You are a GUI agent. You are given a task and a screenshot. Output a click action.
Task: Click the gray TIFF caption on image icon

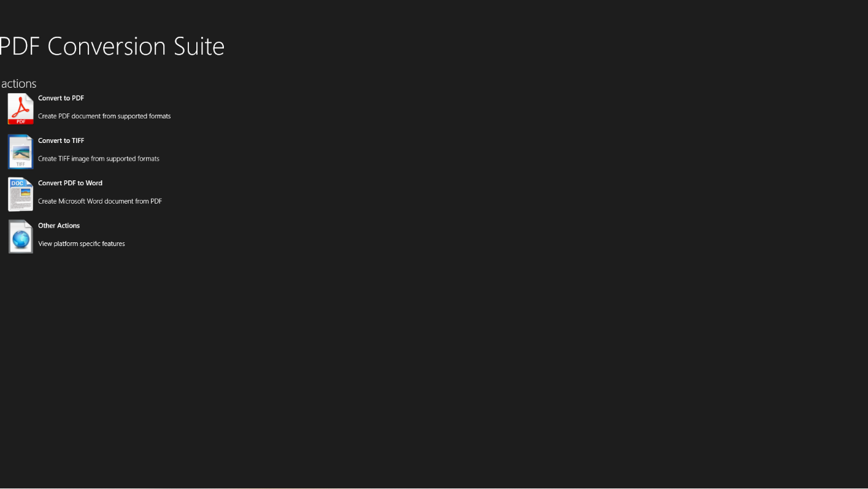tap(20, 164)
